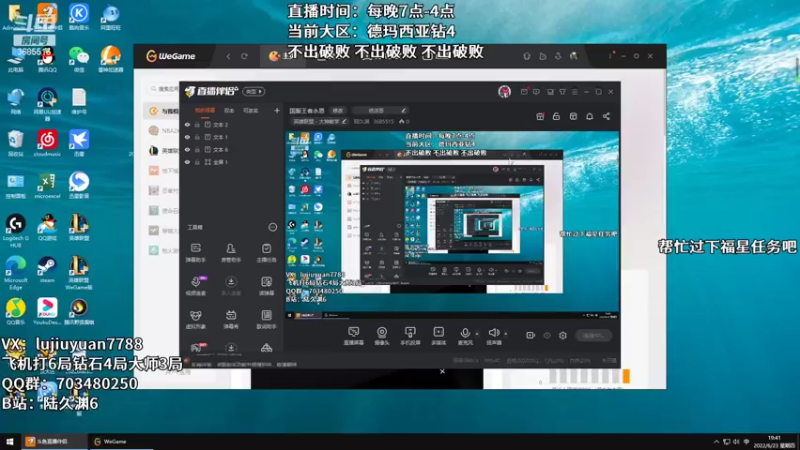Viewport: 800px width, 450px height.
Task: Toggle visibility of 全屏 1 layer
Action: 187,162
